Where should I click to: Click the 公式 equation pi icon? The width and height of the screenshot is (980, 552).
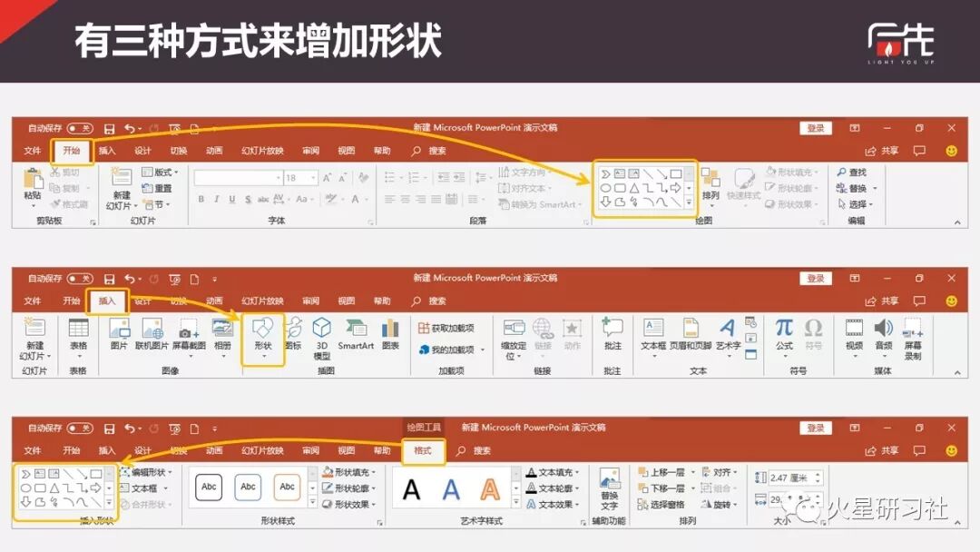click(x=784, y=327)
